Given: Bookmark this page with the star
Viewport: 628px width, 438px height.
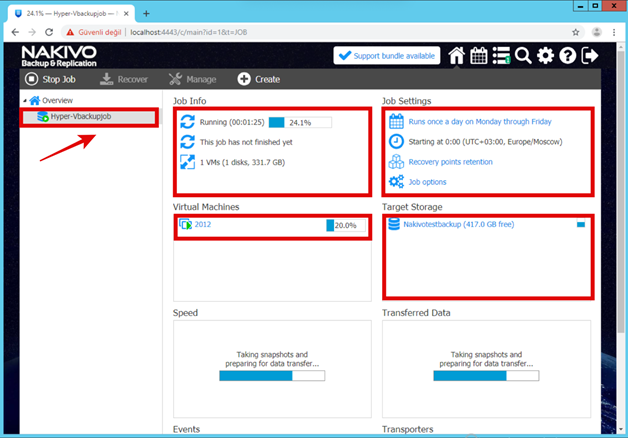Looking at the screenshot, I should pyautogui.click(x=576, y=32).
